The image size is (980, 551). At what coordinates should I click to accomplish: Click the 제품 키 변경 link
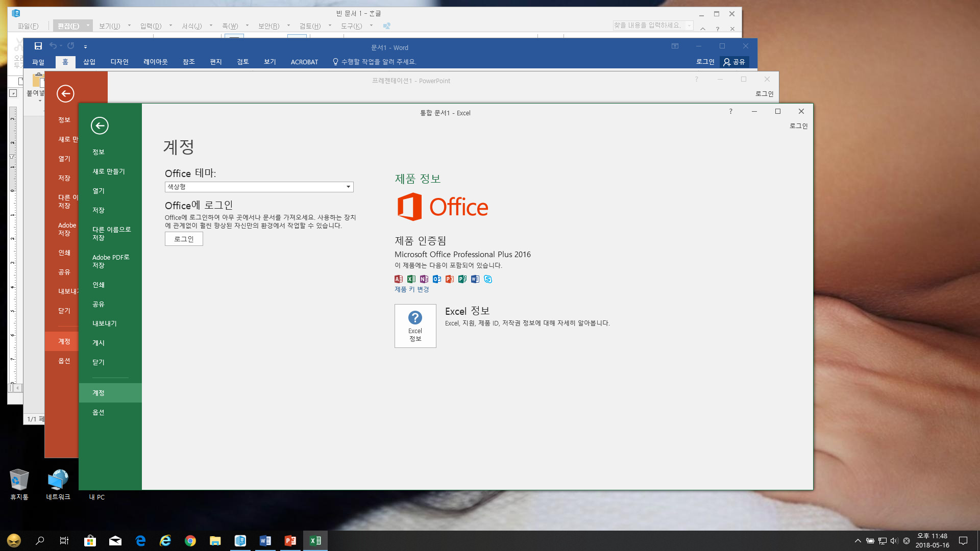point(411,289)
